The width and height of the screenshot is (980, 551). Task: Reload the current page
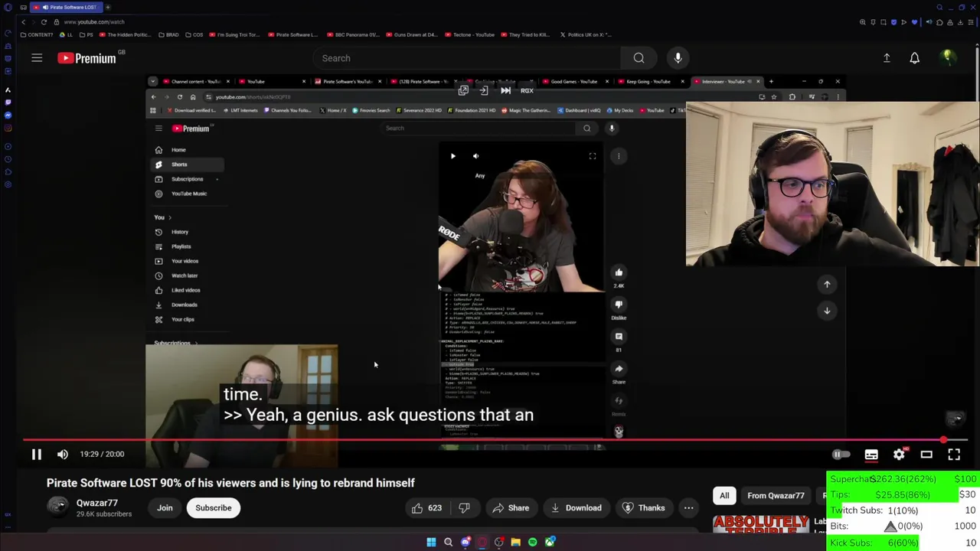[x=44, y=21]
